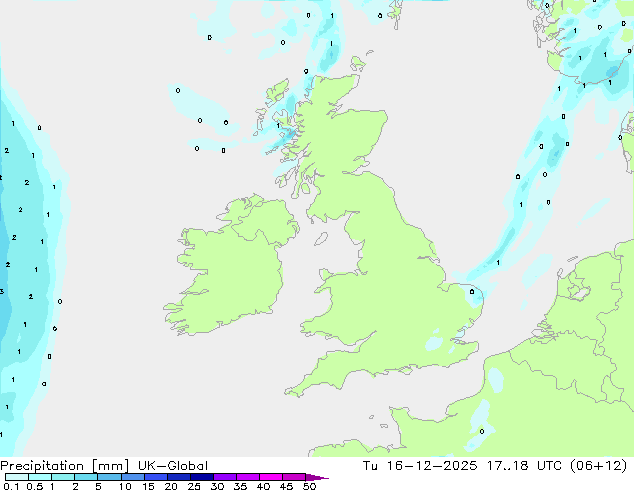Click the 0.5–1 mm legend color swatch
The height and width of the screenshot is (490, 634).
point(40,477)
